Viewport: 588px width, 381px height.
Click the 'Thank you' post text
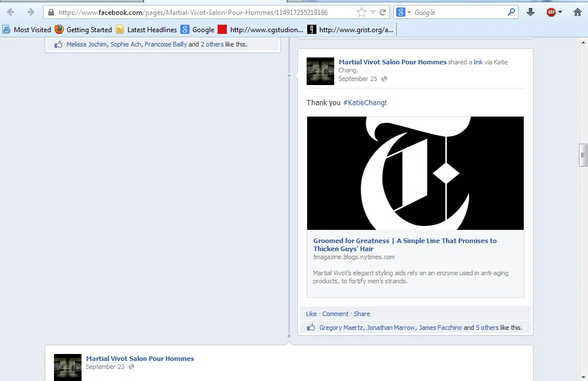[324, 102]
